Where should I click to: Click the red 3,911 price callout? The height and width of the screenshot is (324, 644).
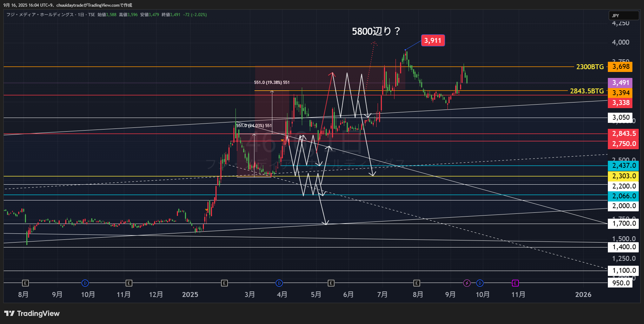pos(433,40)
